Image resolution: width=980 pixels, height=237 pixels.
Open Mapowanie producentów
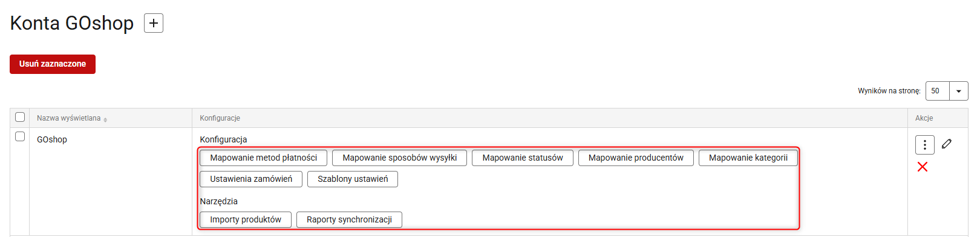coord(636,158)
